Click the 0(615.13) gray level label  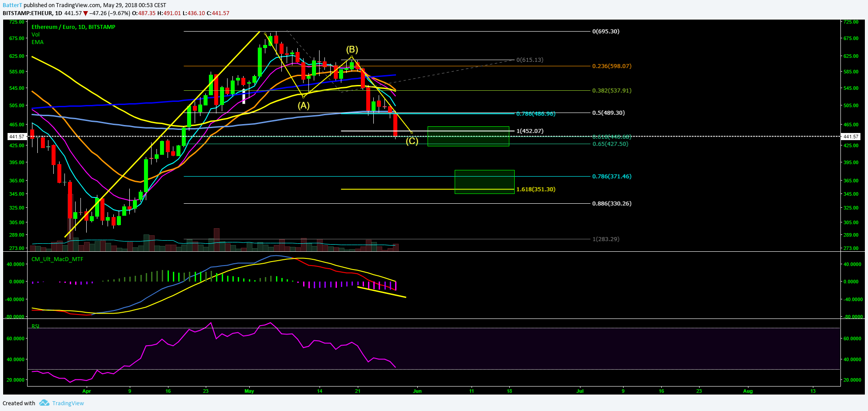(530, 60)
